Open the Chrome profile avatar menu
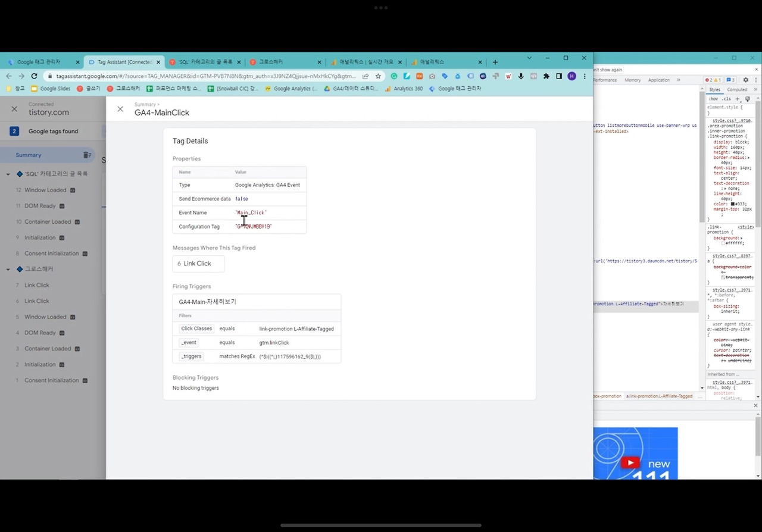The width and height of the screenshot is (762, 532). pos(571,76)
